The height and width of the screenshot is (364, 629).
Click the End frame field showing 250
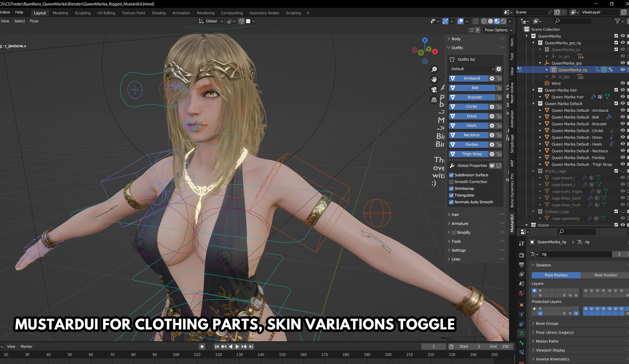pyautogui.click(x=500, y=346)
